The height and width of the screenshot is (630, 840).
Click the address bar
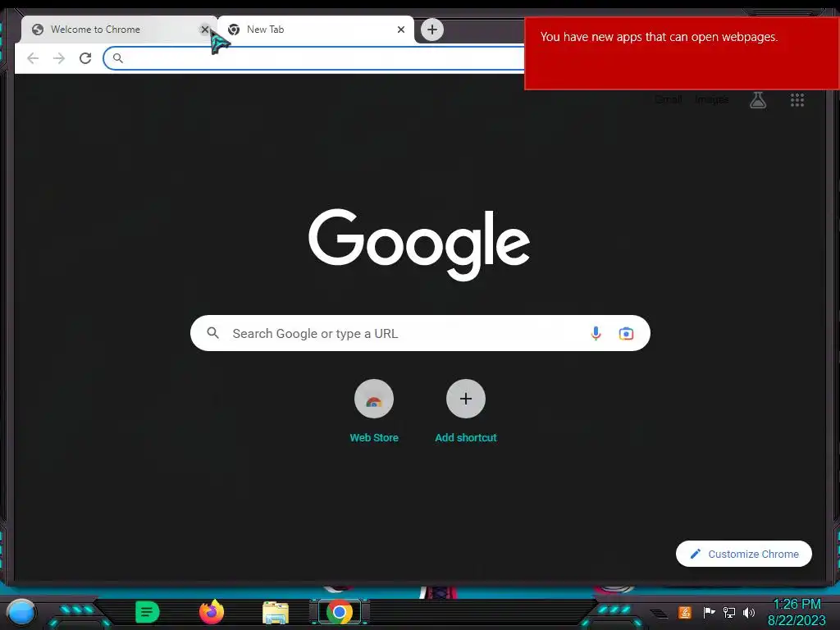point(314,58)
